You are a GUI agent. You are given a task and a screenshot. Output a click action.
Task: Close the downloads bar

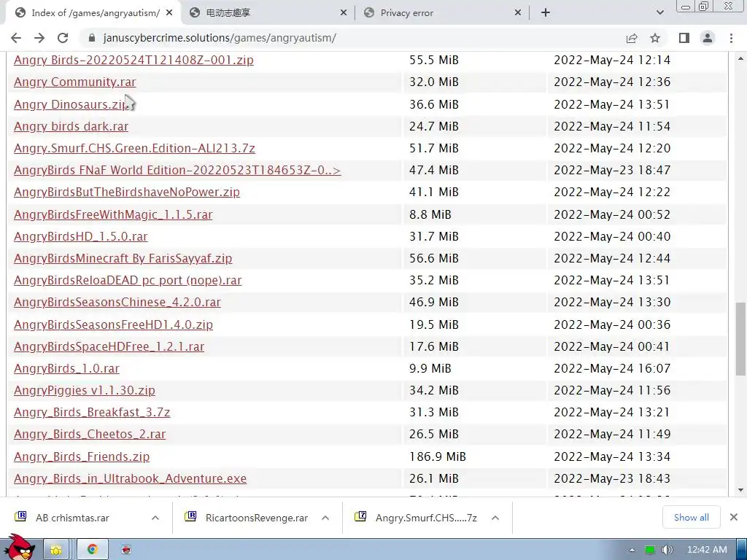pos(734,517)
